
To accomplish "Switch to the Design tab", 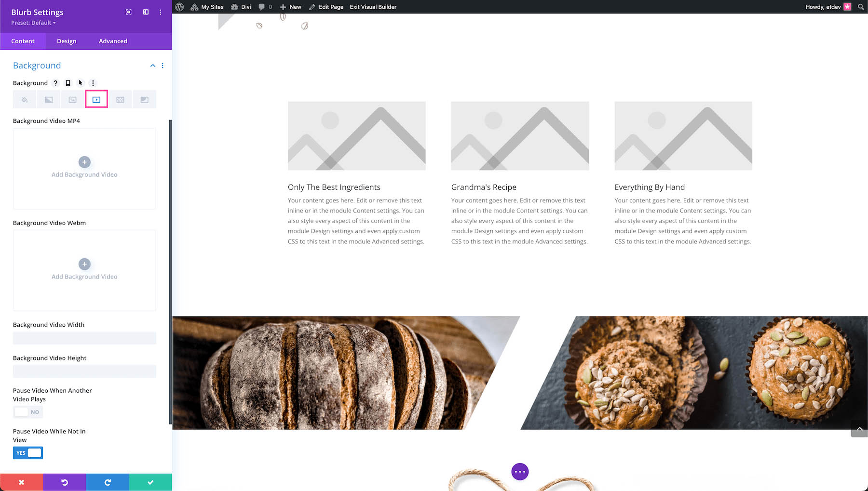I will pyautogui.click(x=67, y=41).
